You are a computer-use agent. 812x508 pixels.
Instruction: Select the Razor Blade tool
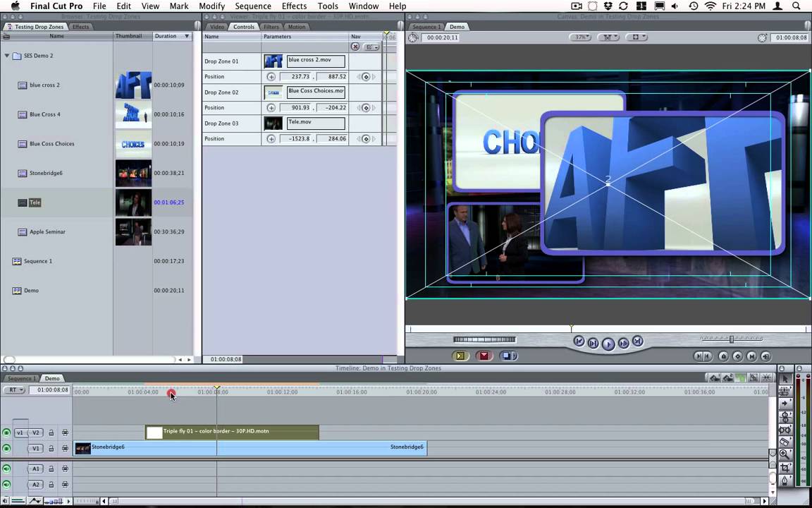click(x=785, y=442)
